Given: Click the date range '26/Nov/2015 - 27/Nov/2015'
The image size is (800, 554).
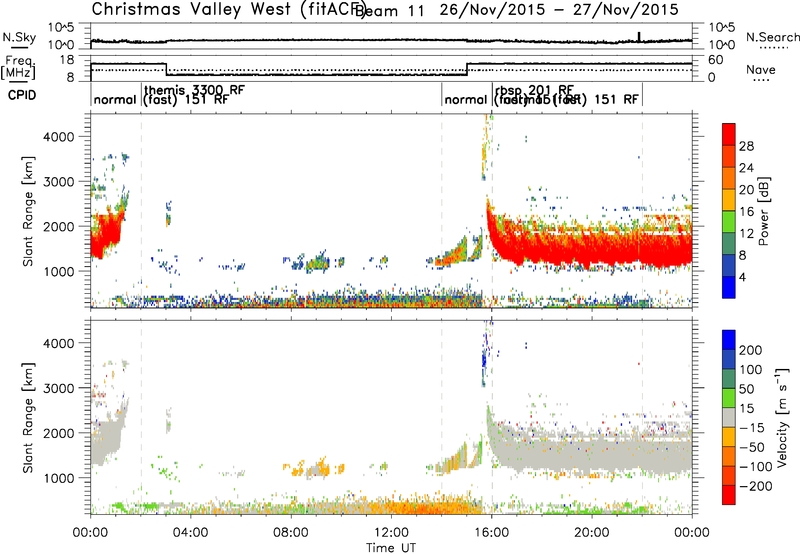Looking at the screenshot, I should [x=559, y=10].
